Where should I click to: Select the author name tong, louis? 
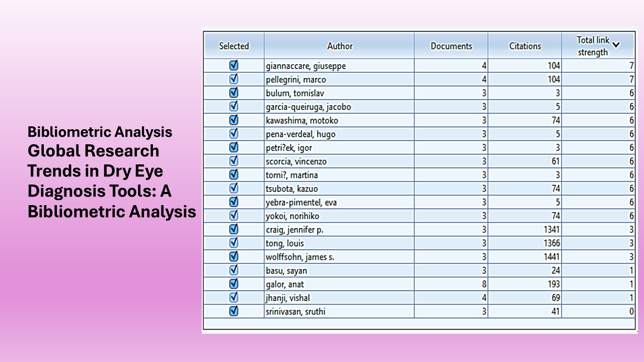pyautogui.click(x=285, y=243)
